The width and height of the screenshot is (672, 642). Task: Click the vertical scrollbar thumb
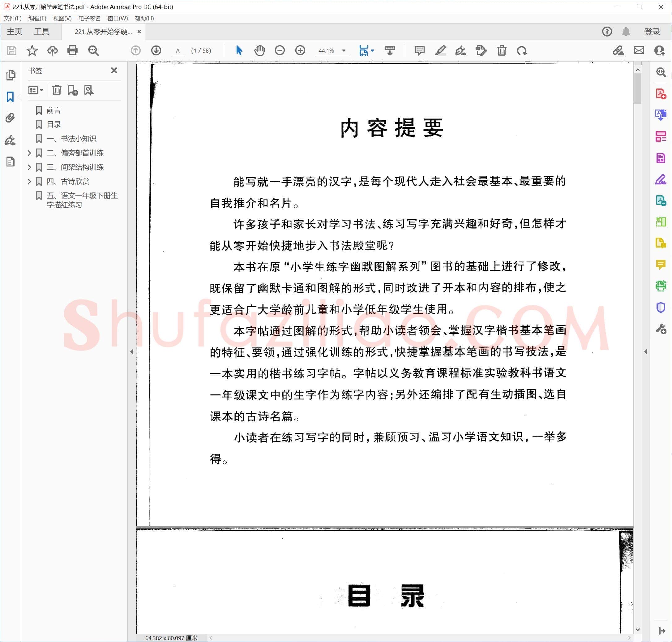coord(637,88)
